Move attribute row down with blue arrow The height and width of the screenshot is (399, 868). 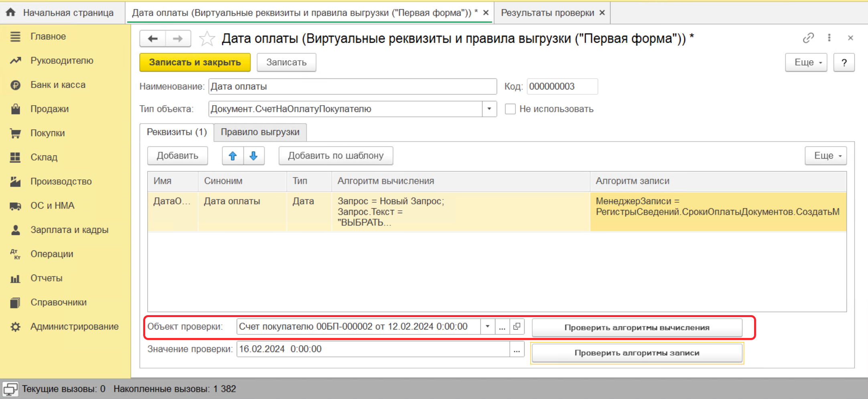[x=254, y=156]
